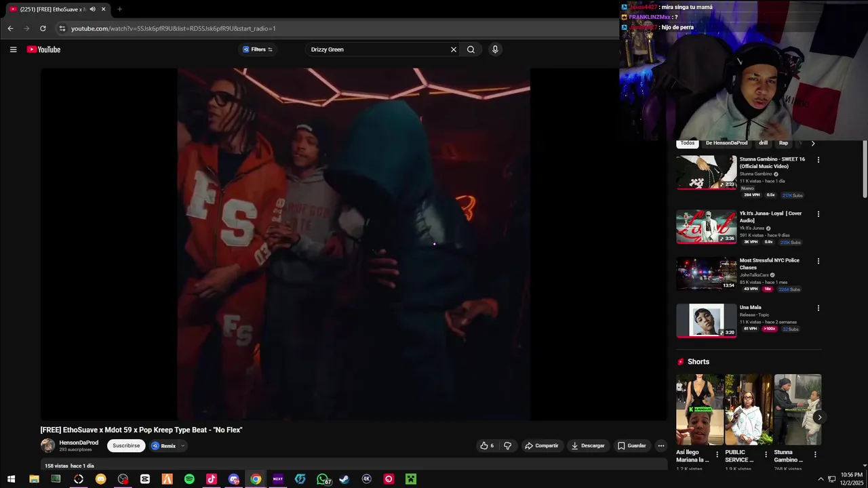
Task: Select the drill filter chip
Action: coord(763,143)
